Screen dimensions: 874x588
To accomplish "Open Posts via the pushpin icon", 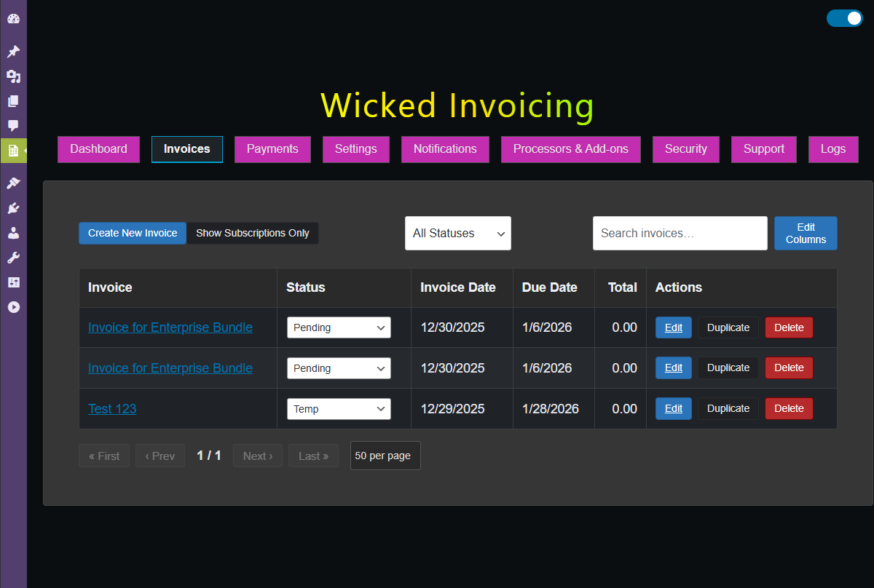I will [x=13, y=52].
